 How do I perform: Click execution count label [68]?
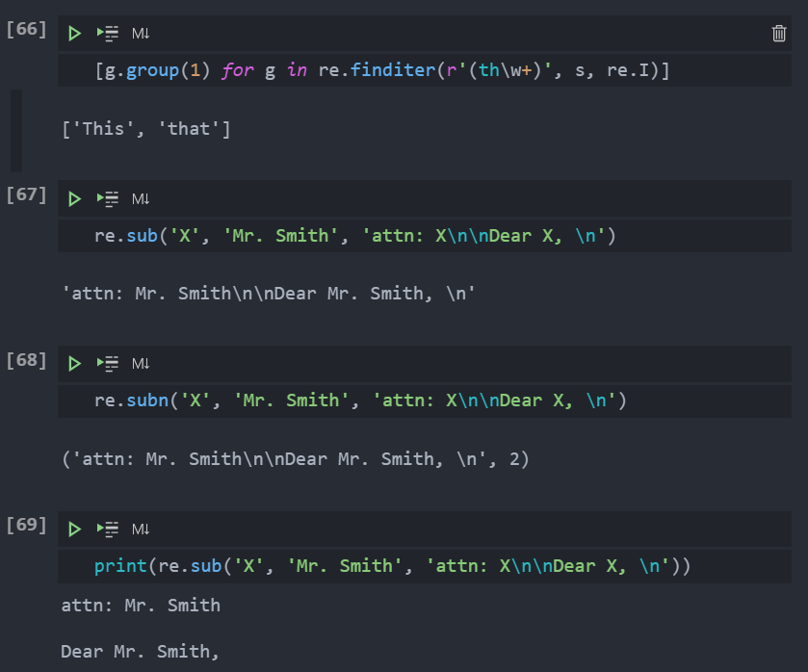(x=26, y=360)
